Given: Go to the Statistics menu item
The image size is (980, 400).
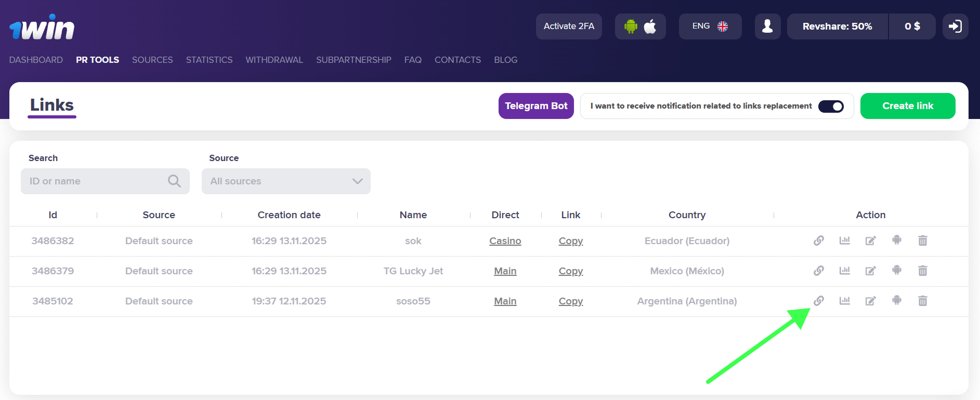Looking at the screenshot, I should (x=209, y=60).
